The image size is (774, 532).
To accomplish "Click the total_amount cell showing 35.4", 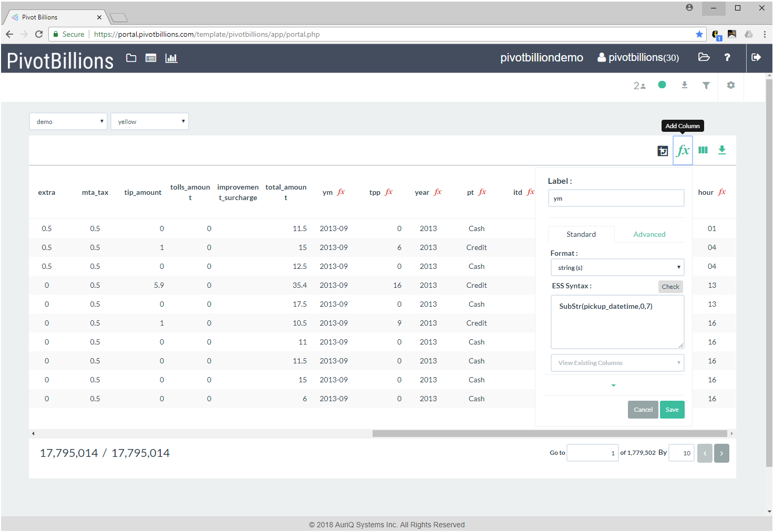I will click(300, 285).
